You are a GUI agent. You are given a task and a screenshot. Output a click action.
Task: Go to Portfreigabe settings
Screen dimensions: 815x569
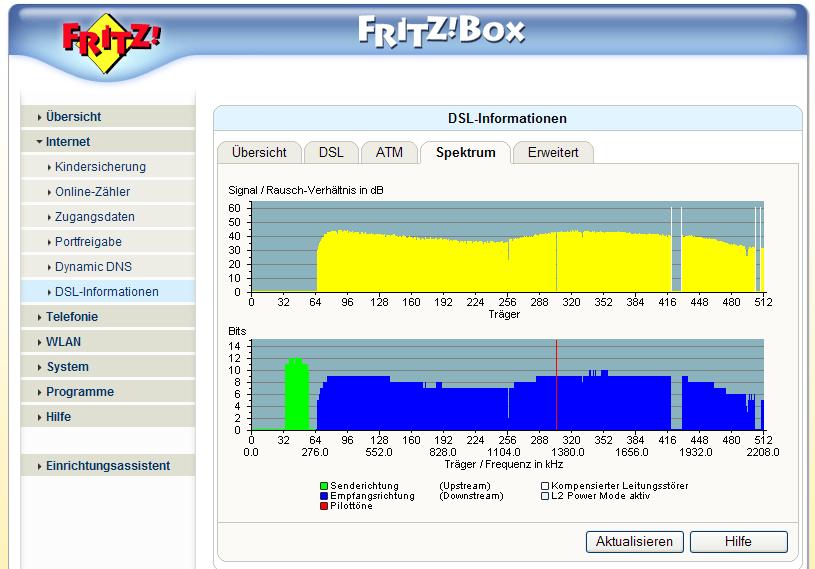[x=88, y=242]
